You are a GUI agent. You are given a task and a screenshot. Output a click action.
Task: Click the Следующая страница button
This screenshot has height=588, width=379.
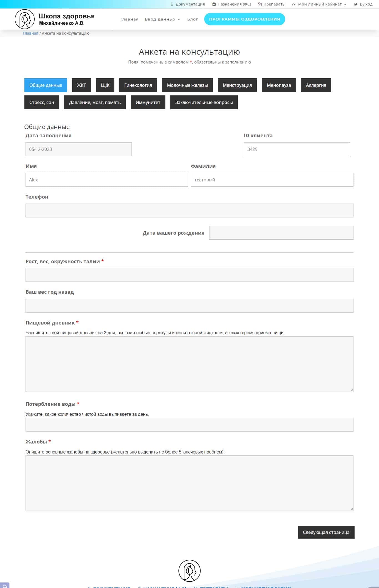tap(326, 532)
